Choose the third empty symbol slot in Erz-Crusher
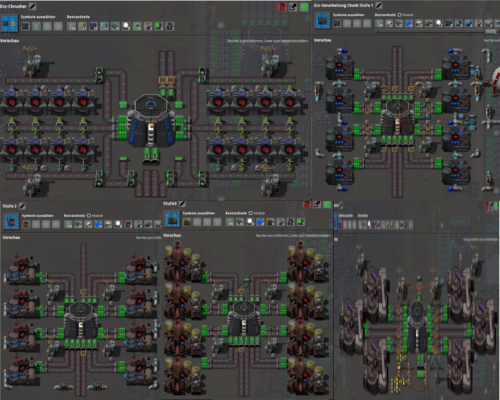Image resolution: width=500 pixels, height=400 pixels. click(47, 26)
